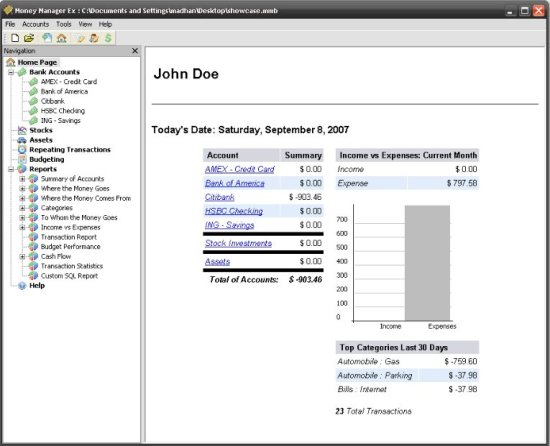Expand Where the Money Comes From node
This screenshot has width=550, height=446.
pyautogui.click(x=22, y=198)
